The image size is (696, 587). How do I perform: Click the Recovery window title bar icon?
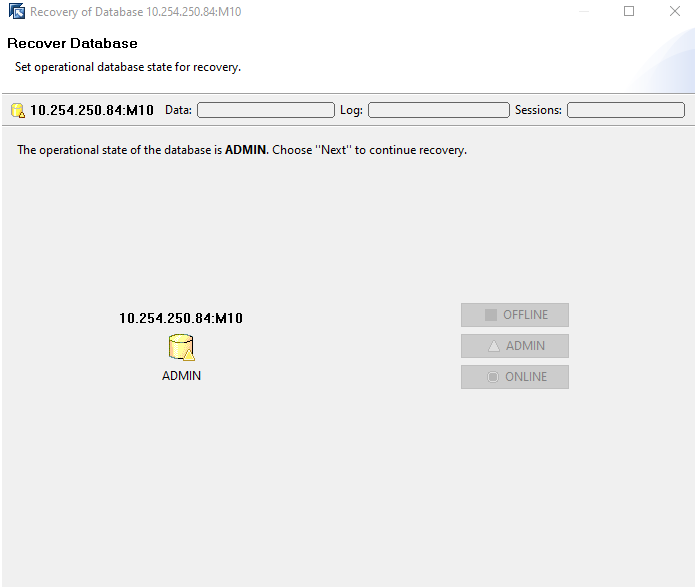(17, 12)
